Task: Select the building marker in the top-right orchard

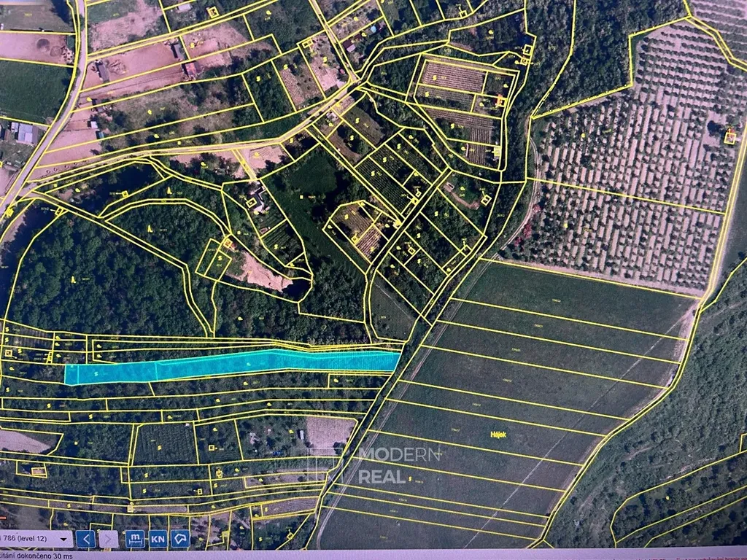Action: pyautogui.click(x=729, y=136)
